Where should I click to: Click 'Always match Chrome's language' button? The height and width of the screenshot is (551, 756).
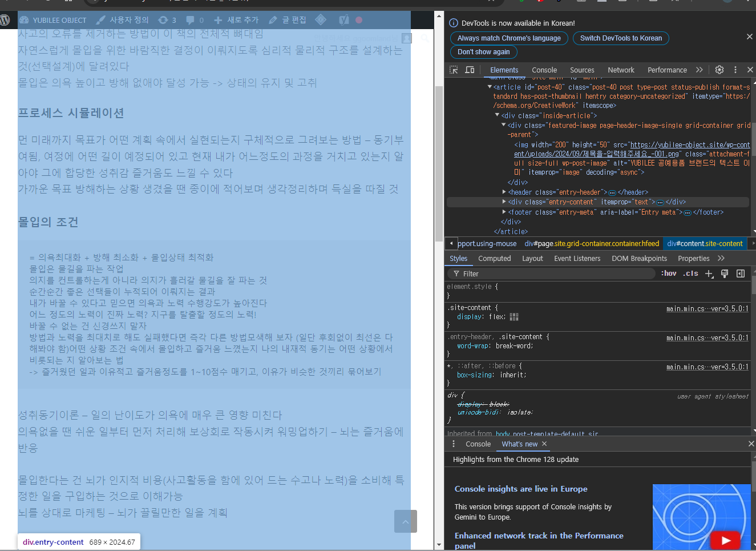[509, 38]
